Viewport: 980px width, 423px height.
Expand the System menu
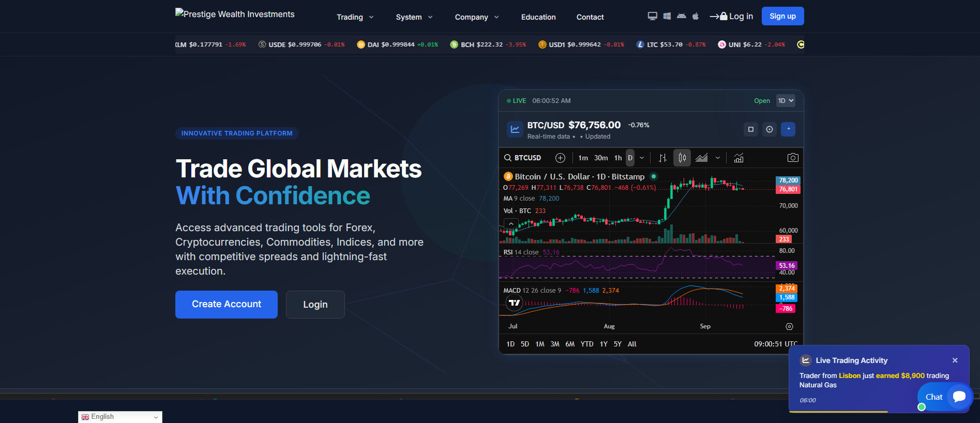(x=414, y=17)
